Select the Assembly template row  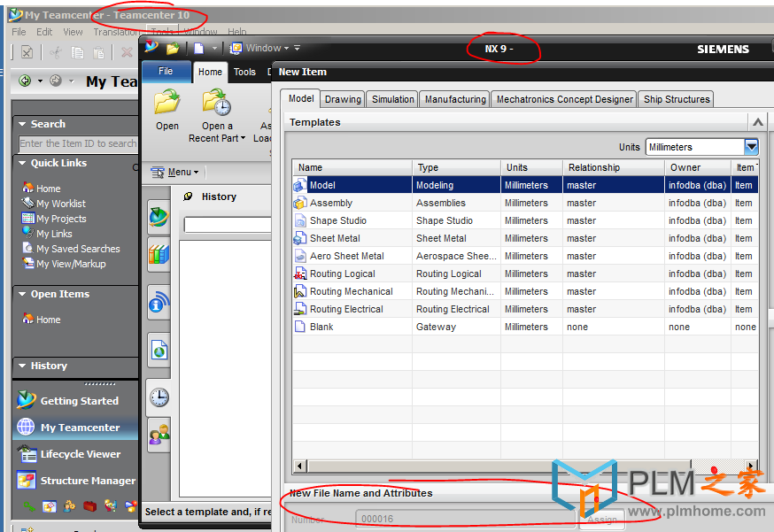pyautogui.click(x=525, y=203)
